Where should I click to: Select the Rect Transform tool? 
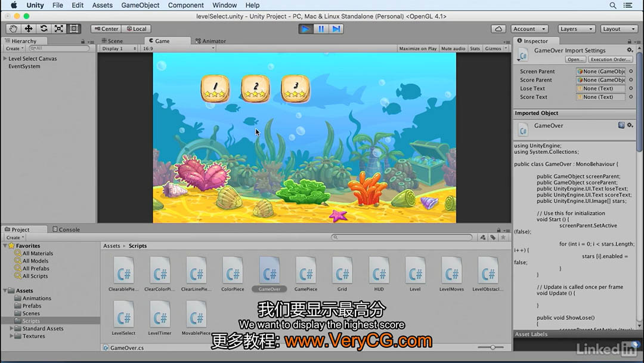74,29
